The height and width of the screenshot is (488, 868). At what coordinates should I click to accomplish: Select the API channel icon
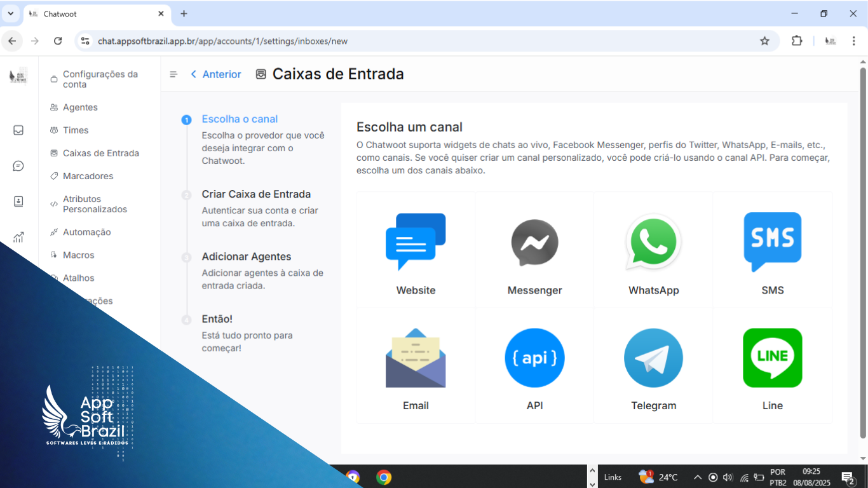coord(534,358)
